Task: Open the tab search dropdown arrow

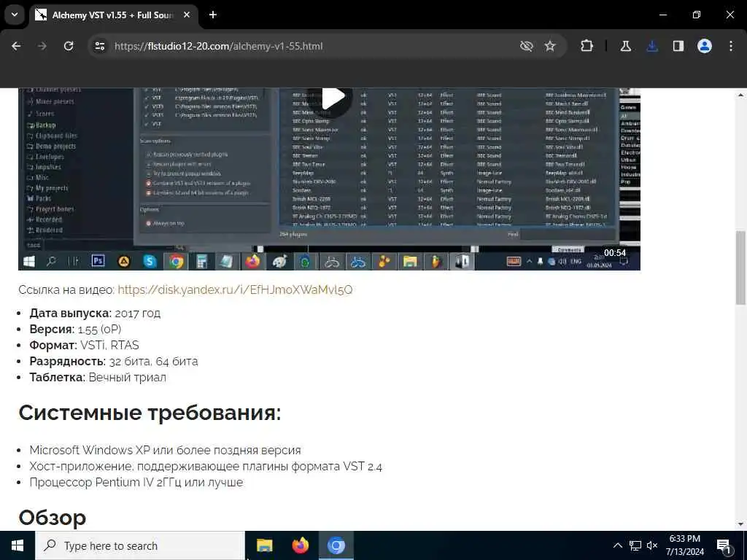Action: [15, 15]
